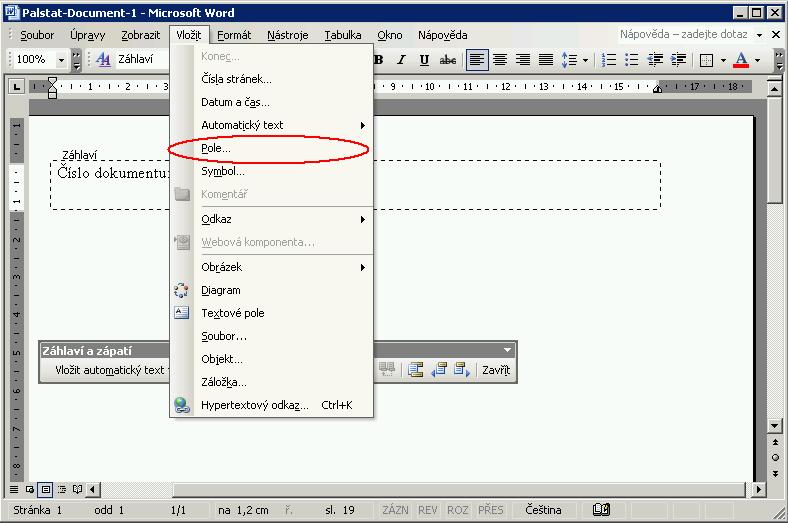
Task: Open the Styles and Formatting icon
Action: pyautogui.click(x=103, y=59)
